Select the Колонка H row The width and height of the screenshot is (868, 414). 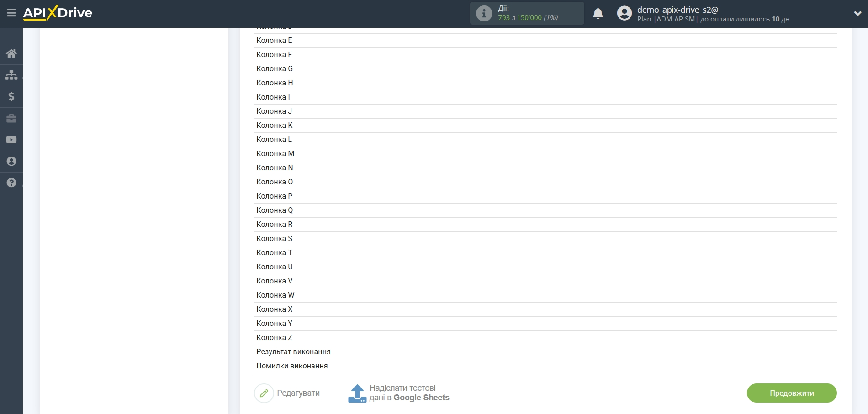[545, 83]
